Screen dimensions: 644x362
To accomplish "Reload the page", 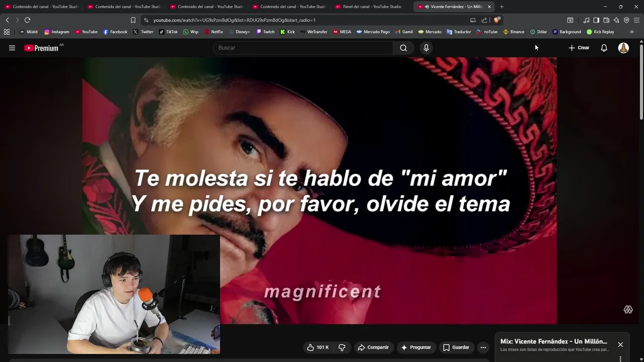I will (27, 20).
